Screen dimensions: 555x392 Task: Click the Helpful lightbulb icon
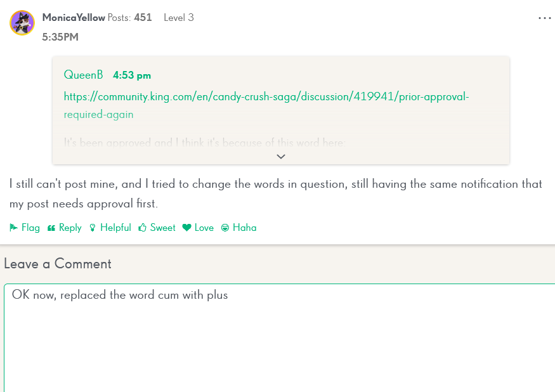tap(93, 228)
